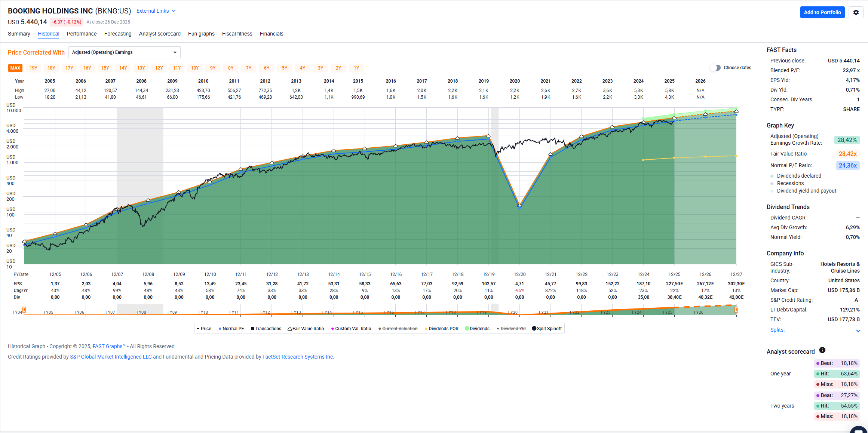This screenshot has width=868, height=433.
Task: Toggle Transactions legend square marker
Action: click(x=253, y=329)
